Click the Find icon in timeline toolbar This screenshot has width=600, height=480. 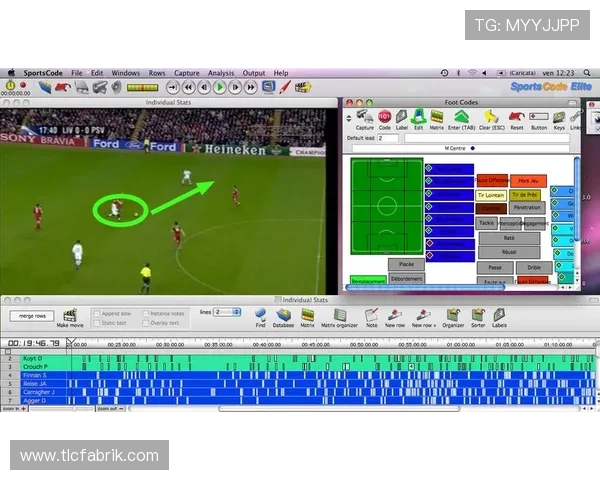[x=260, y=314]
